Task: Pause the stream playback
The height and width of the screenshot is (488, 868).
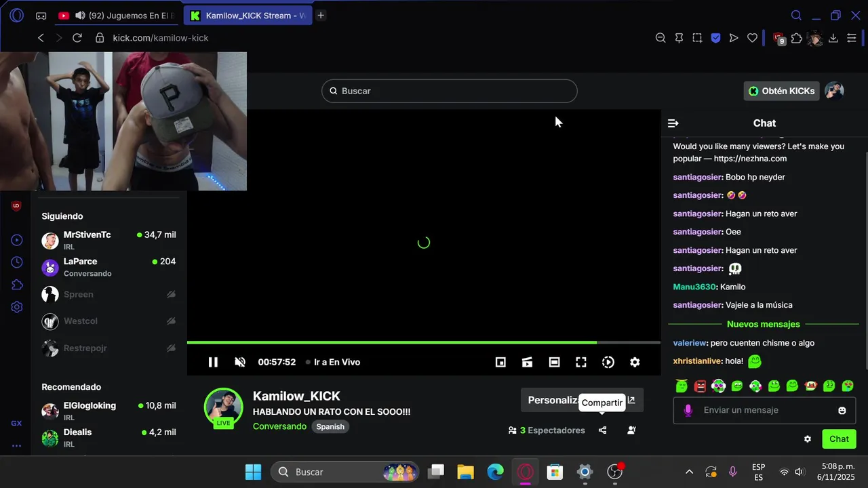Action: click(x=213, y=362)
